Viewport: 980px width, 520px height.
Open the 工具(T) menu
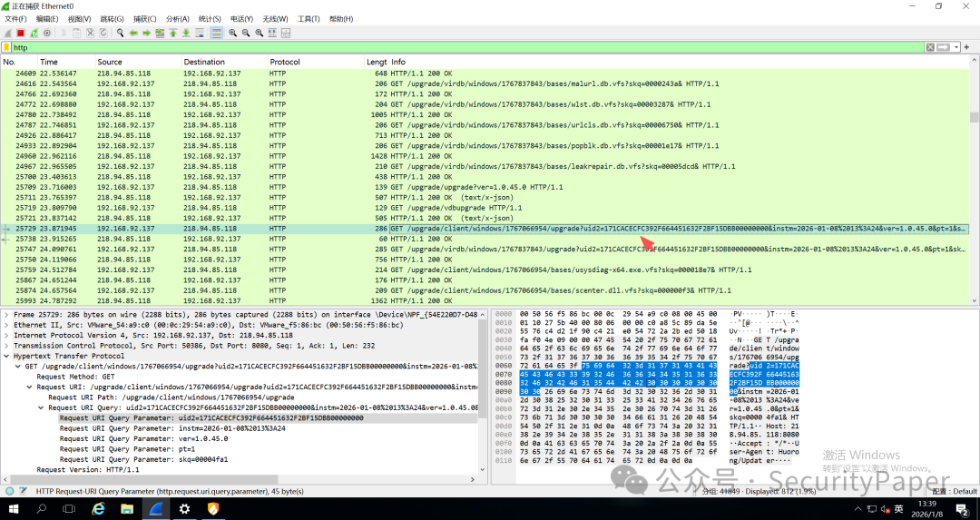click(309, 19)
